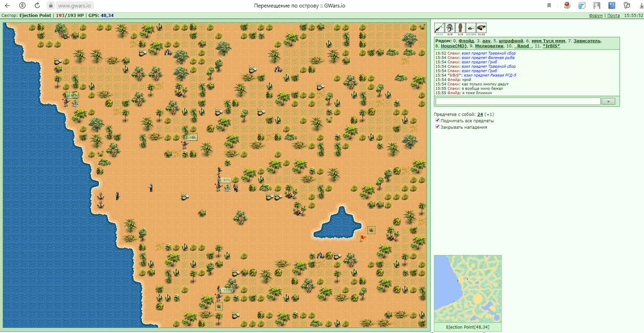Image resolution: width=644 pixels, height=333 pixels.
Task: Click the red flag beside the pond
Action: pos(362,238)
